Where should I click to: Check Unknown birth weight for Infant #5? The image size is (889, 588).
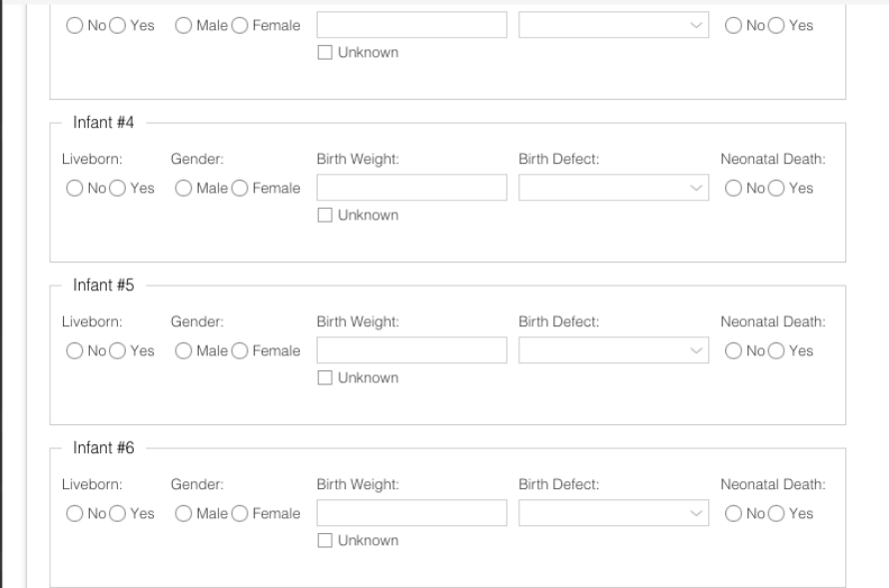click(x=325, y=378)
